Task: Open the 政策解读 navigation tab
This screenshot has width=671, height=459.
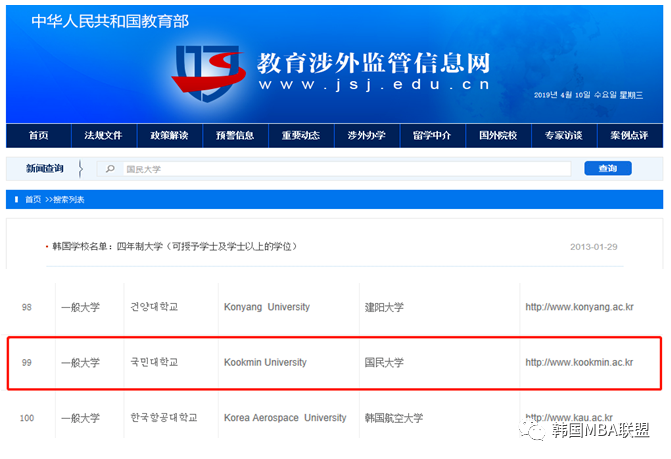Action: click(169, 136)
